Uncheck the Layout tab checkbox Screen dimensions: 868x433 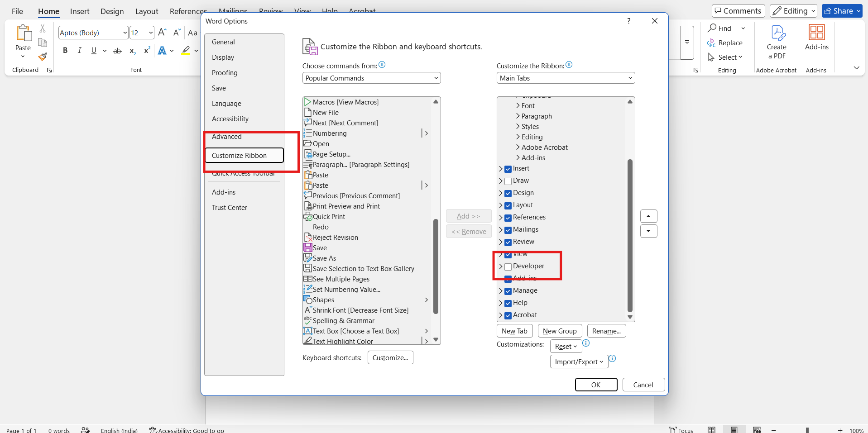(x=508, y=206)
